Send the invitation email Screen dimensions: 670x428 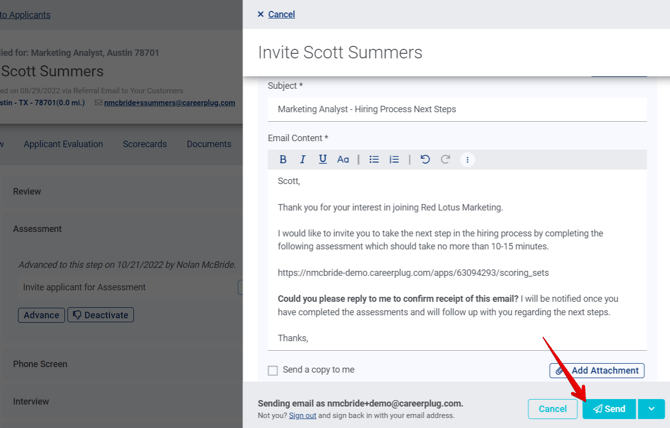[609, 409]
